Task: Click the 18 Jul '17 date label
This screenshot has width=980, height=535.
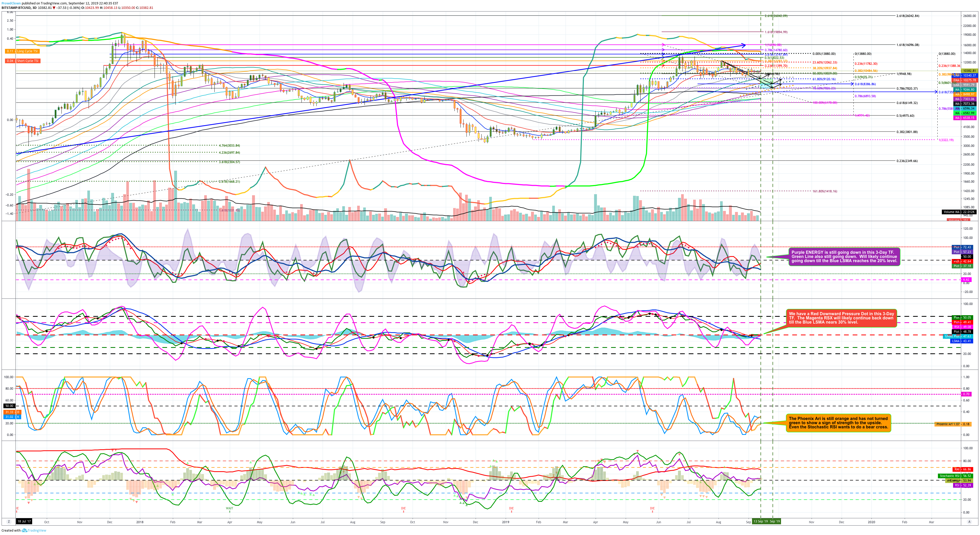Action: click(x=24, y=522)
